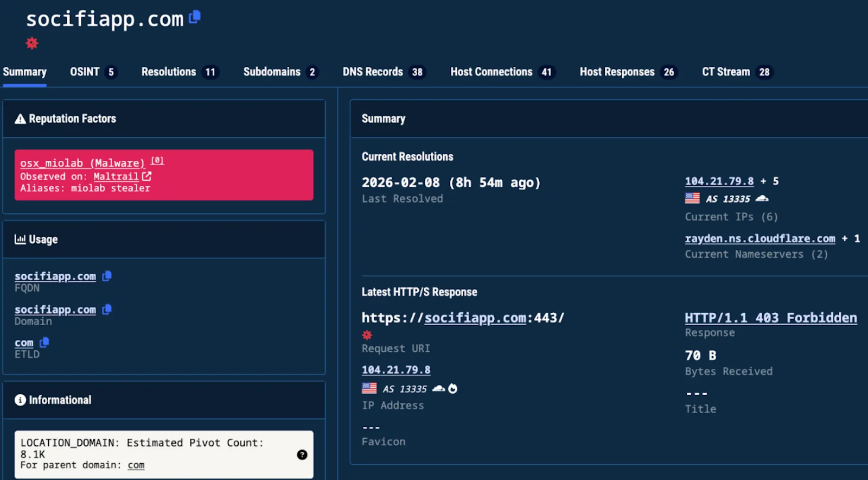The height and width of the screenshot is (480, 868).
Task: Copy the sociffiapp.com title domain
Action: 195,17
